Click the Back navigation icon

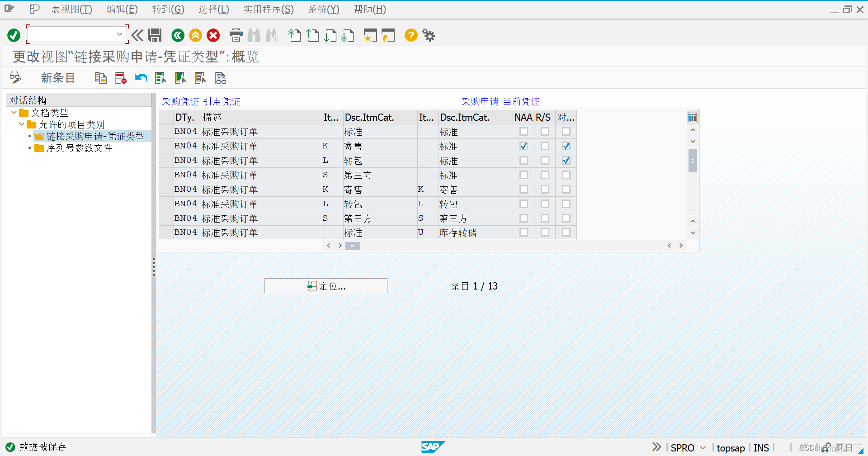click(178, 35)
